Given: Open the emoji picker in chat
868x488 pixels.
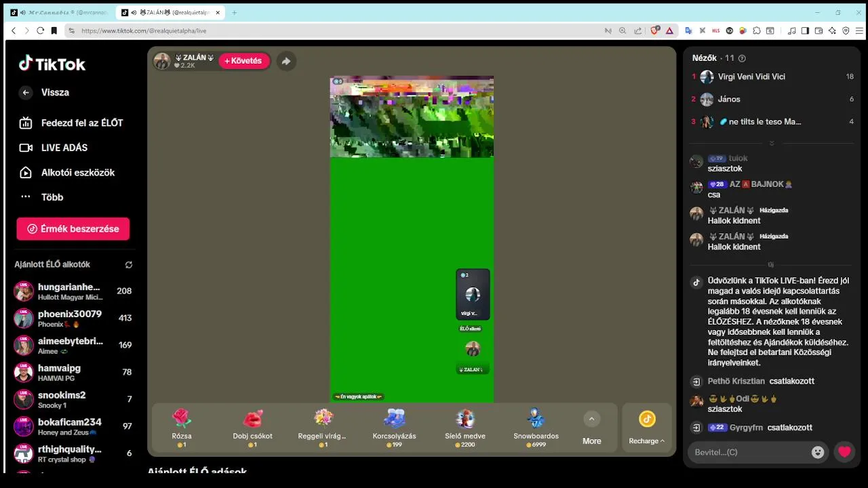Looking at the screenshot, I should 818,452.
